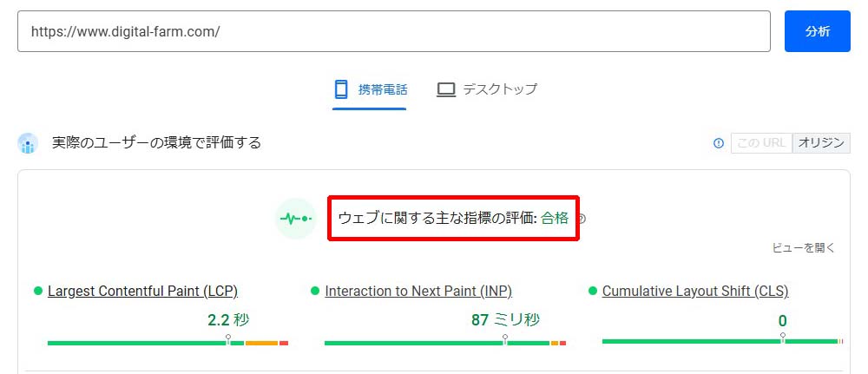Screen dimensions: 868x374
Task: Click the 87 ミリ秒 INP value
Action: (505, 320)
